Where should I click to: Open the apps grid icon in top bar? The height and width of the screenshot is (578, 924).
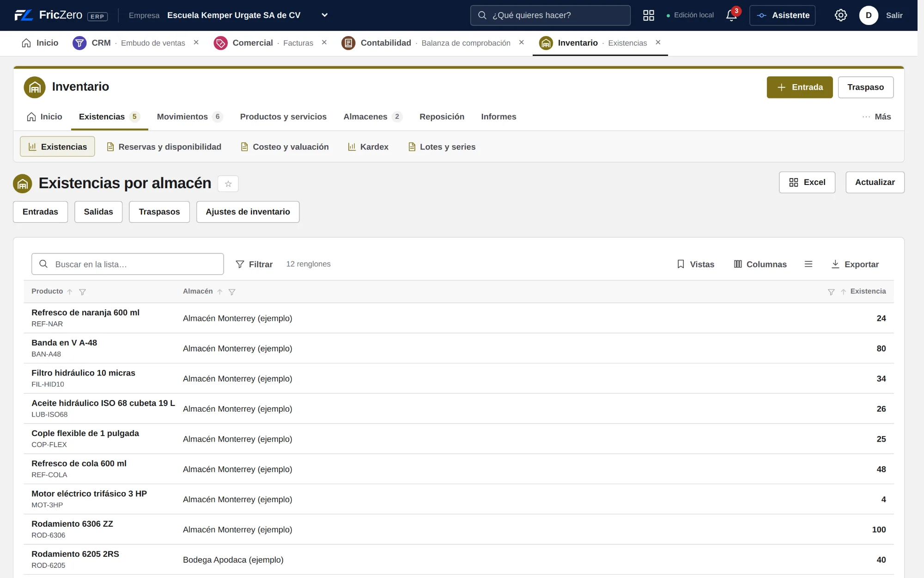pyautogui.click(x=649, y=15)
